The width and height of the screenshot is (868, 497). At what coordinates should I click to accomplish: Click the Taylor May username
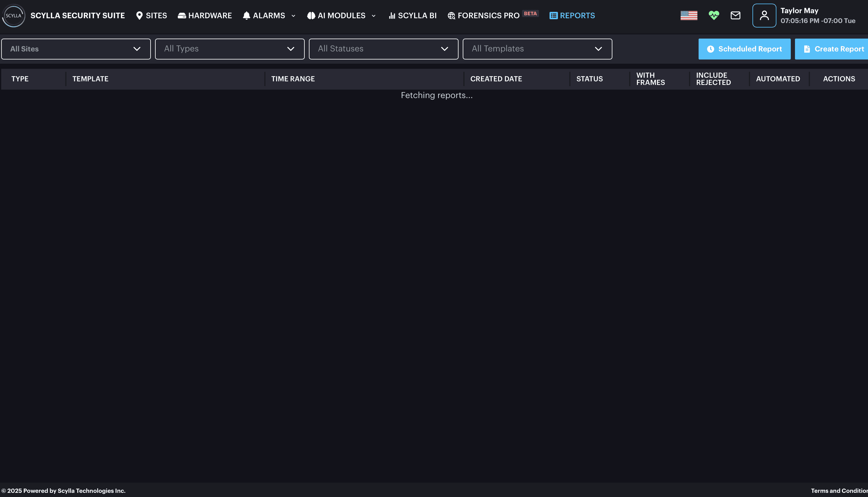[x=799, y=10]
